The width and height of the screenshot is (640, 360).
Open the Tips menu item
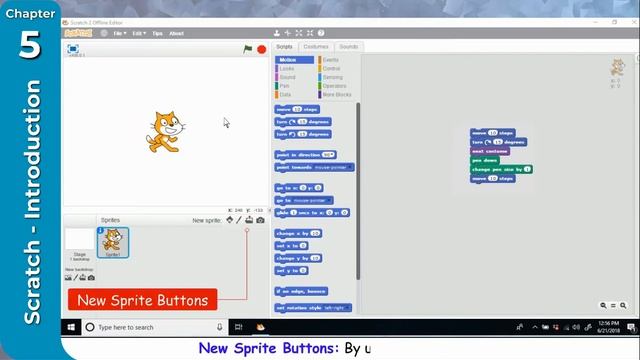157,33
